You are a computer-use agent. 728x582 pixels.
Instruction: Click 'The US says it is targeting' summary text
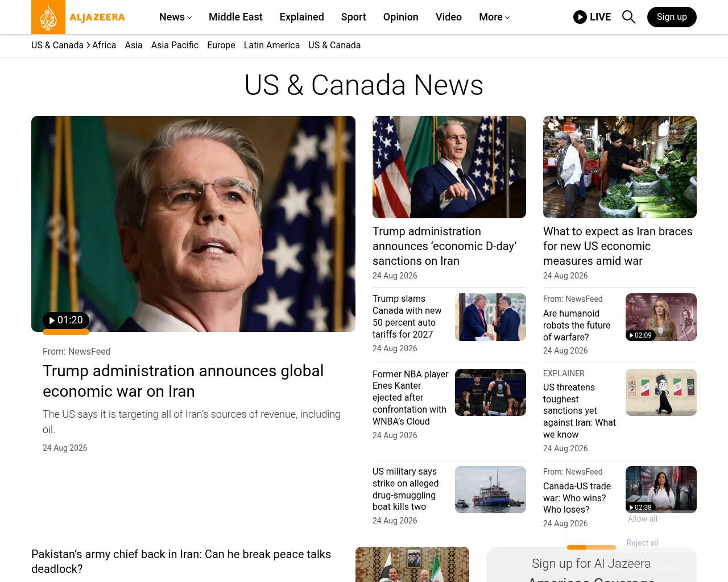192,422
